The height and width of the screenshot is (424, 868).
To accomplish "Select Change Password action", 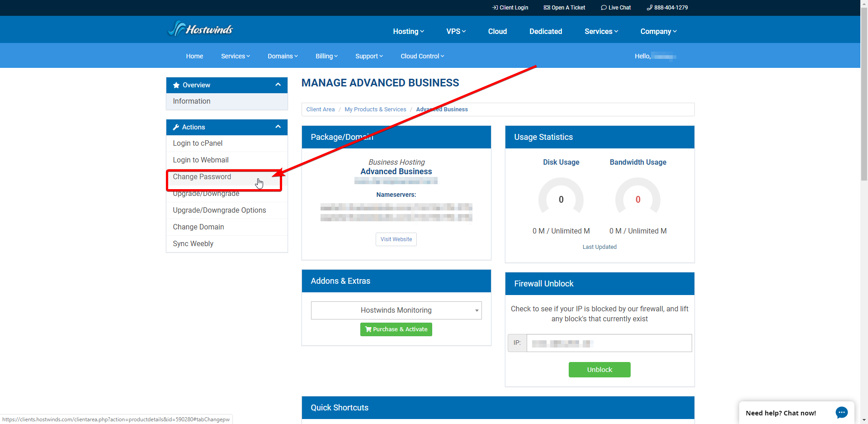I will 227,177.
